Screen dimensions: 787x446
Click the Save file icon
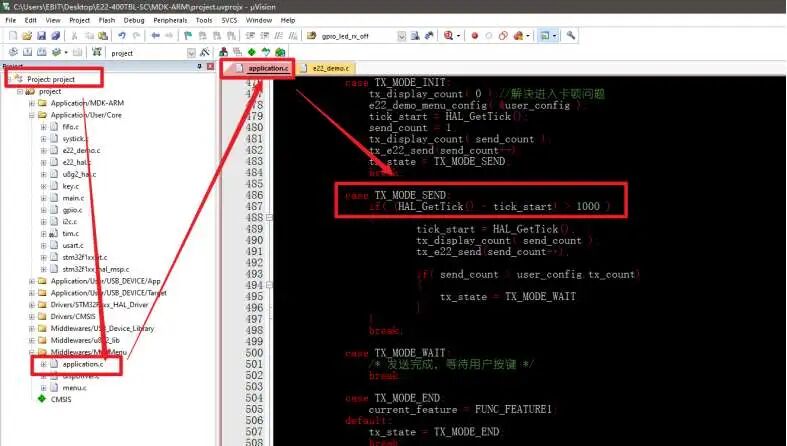(41, 35)
